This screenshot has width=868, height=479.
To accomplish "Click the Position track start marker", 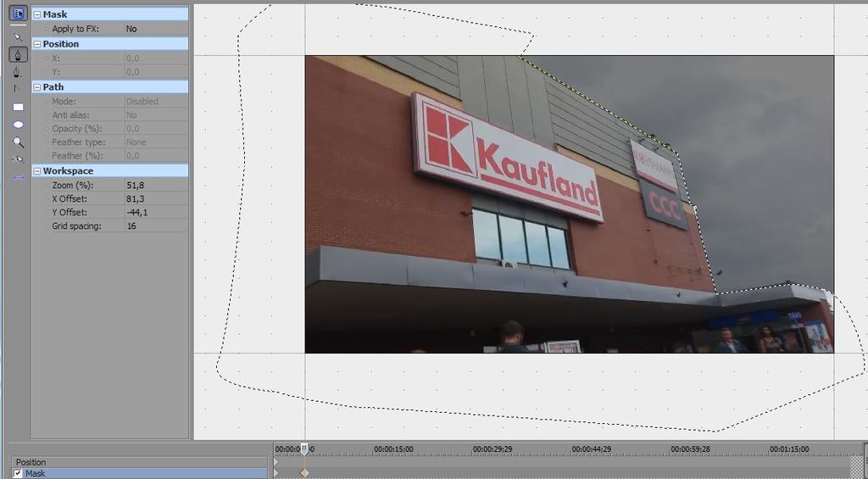I will point(276,462).
